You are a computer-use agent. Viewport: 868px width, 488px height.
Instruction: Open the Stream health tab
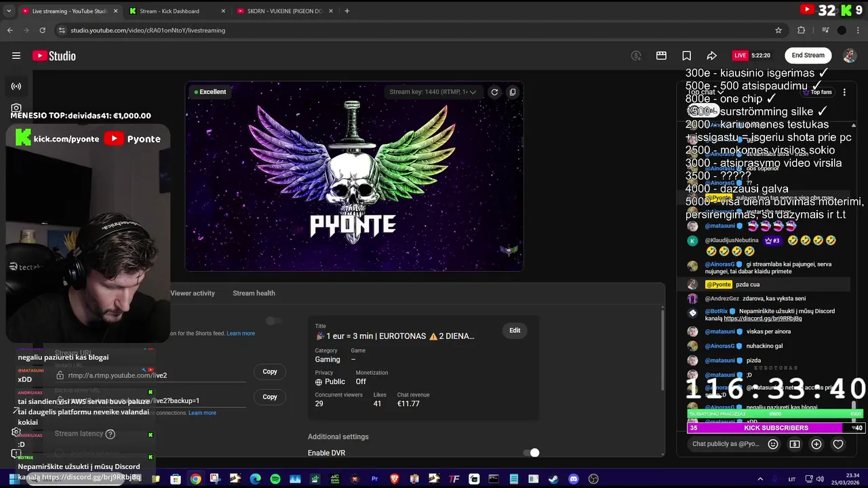(254, 293)
